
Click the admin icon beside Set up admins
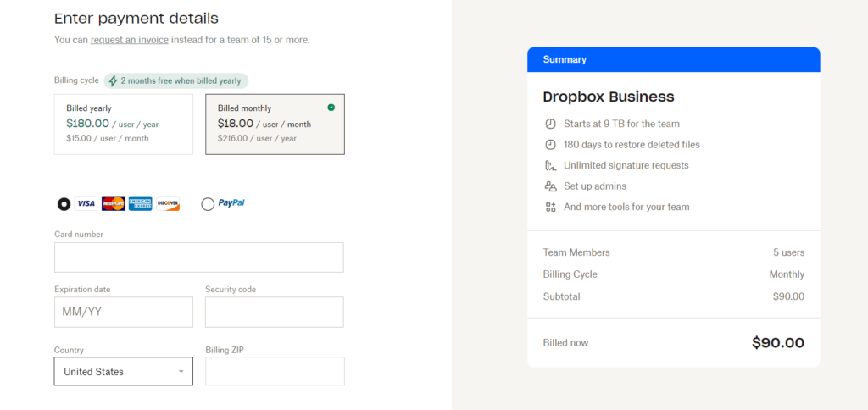pyautogui.click(x=549, y=186)
